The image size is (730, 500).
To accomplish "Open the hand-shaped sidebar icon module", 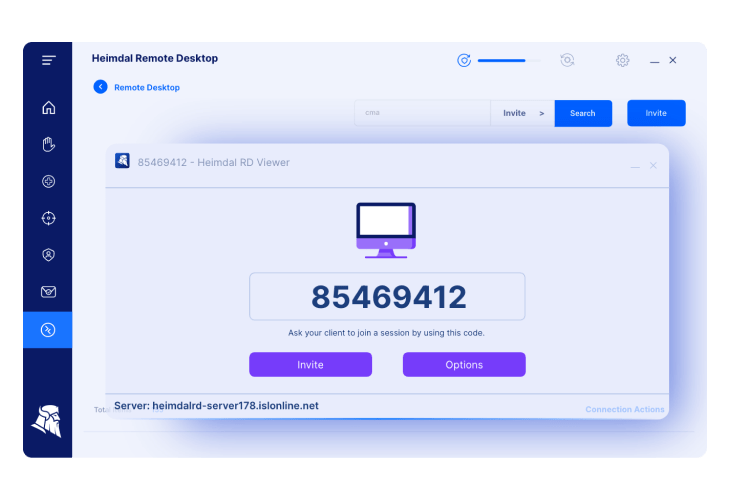I will 48,144.
